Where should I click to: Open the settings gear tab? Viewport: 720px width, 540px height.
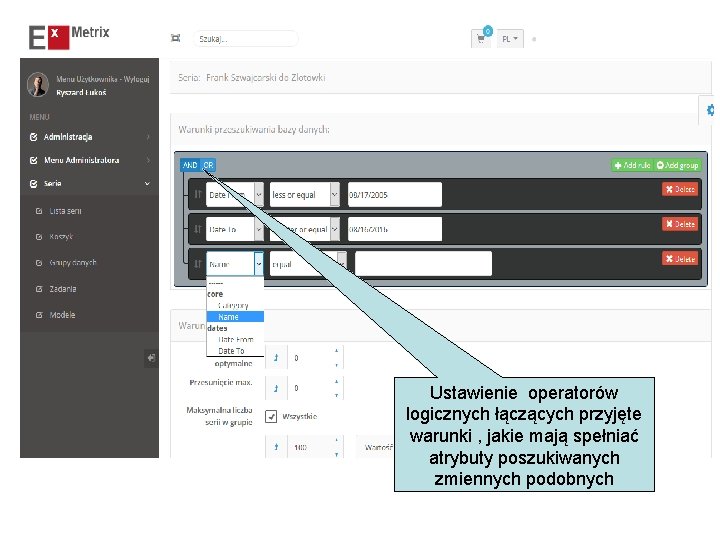(x=710, y=110)
